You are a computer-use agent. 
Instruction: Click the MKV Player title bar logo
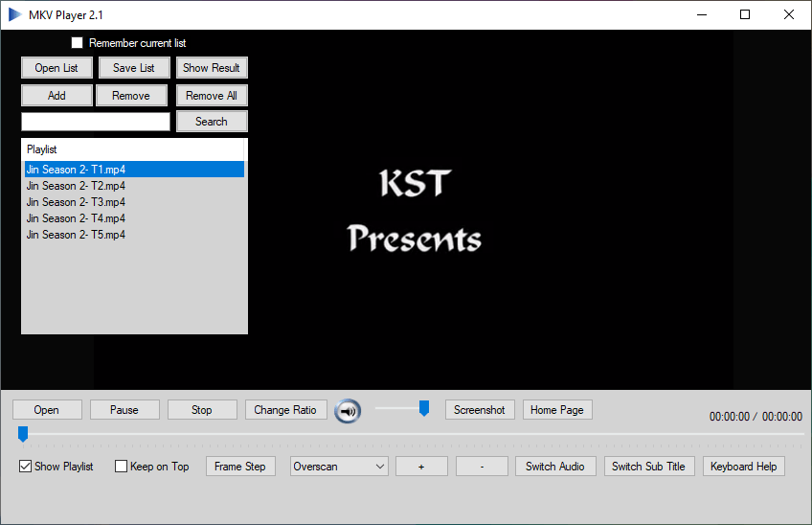pos(15,14)
